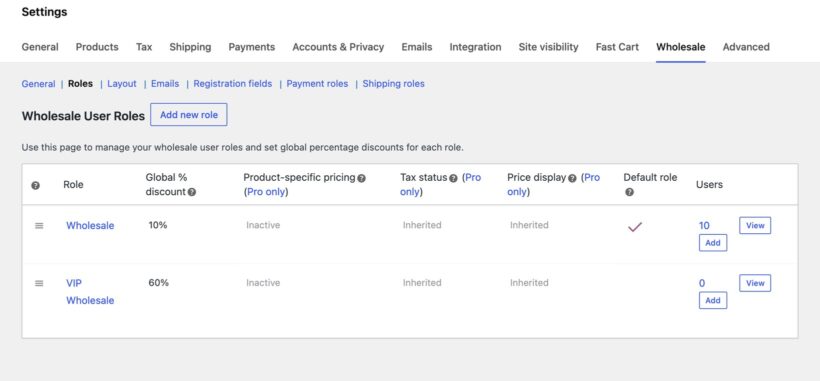
Task: Click help icon under Default role
Action: point(630,192)
